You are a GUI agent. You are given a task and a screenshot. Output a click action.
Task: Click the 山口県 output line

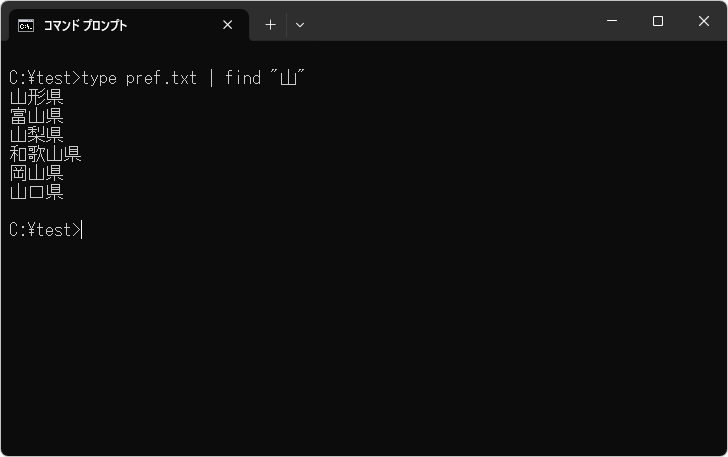pyautogui.click(x=36, y=192)
